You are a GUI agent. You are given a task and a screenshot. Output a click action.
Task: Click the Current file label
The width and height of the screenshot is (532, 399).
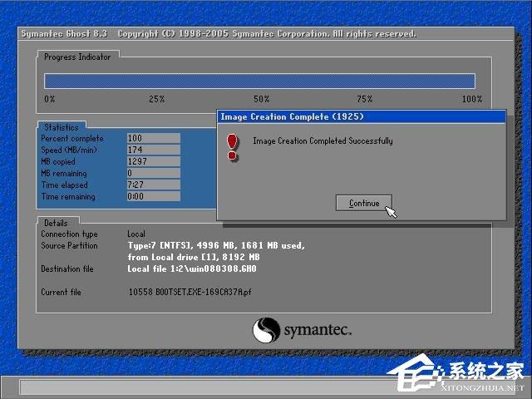click(61, 292)
